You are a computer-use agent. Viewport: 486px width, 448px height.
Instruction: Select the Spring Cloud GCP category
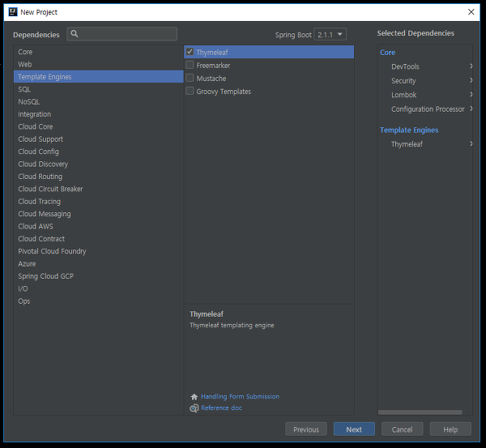(99, 276)
